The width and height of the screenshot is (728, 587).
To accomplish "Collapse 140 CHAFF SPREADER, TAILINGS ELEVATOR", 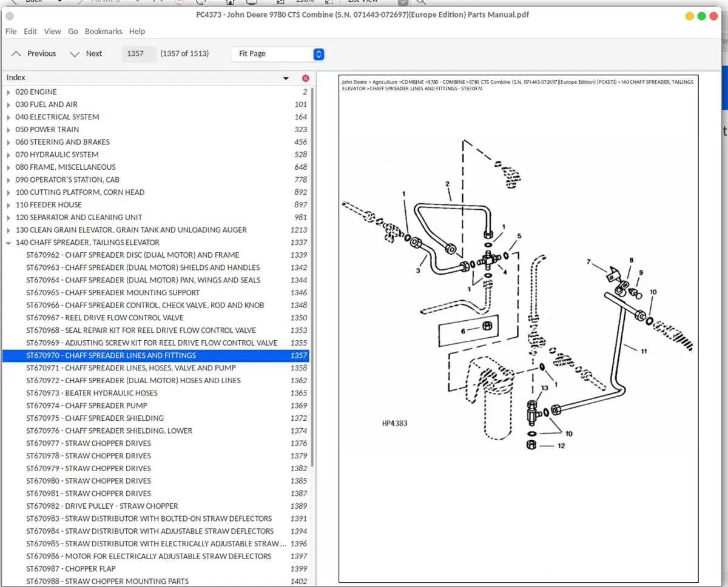I will (x=8, y=243).
